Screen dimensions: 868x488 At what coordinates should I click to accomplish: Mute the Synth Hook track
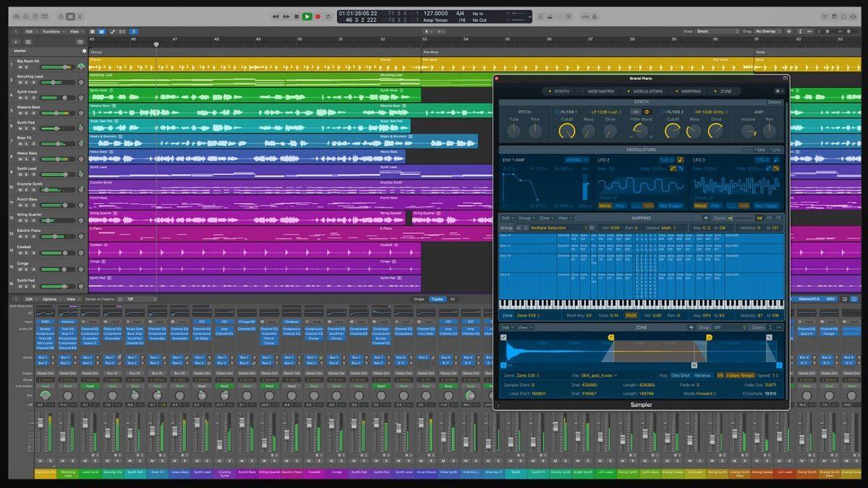tap(20, 98)
